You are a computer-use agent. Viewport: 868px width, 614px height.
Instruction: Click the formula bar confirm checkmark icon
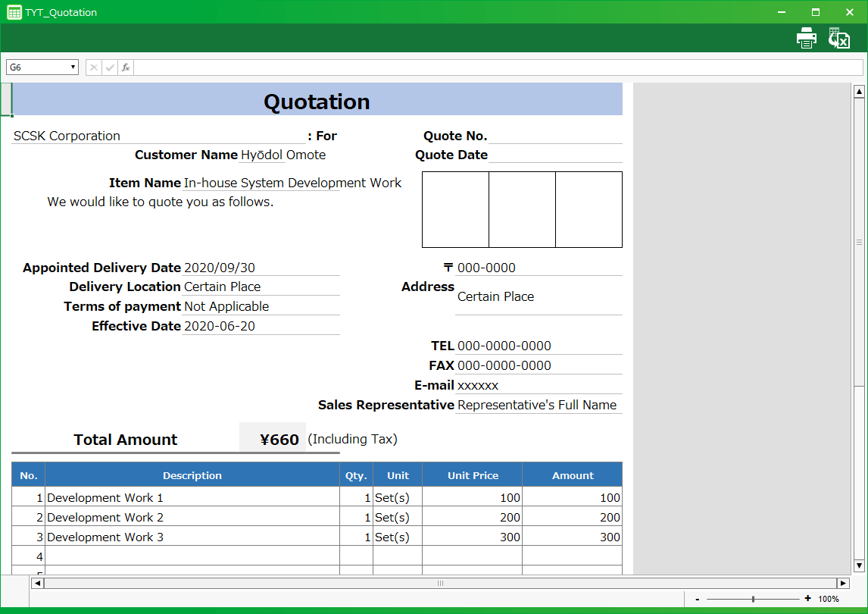(x=110, y=67)
